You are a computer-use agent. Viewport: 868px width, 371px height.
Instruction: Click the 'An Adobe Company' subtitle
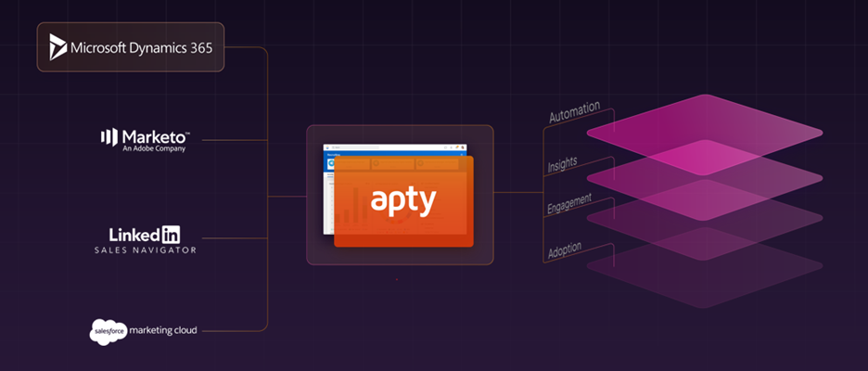click(154, 148)
